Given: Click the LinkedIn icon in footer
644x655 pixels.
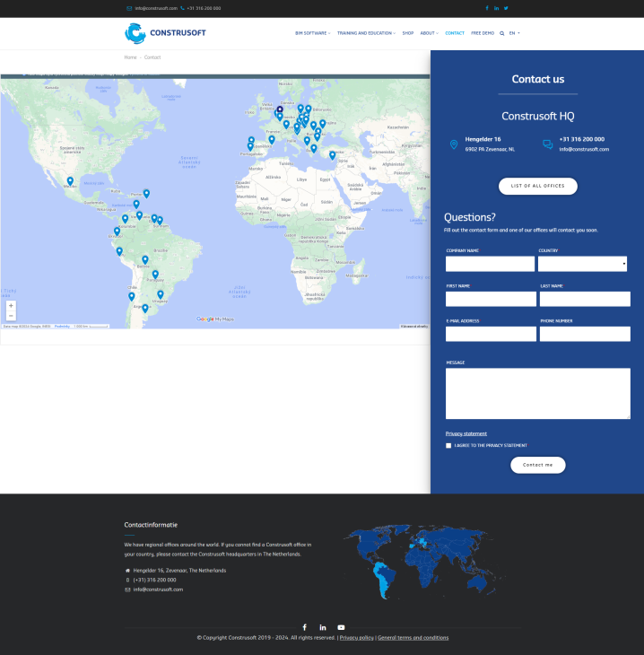Looking at the screenshot, I should click(322, 627).
